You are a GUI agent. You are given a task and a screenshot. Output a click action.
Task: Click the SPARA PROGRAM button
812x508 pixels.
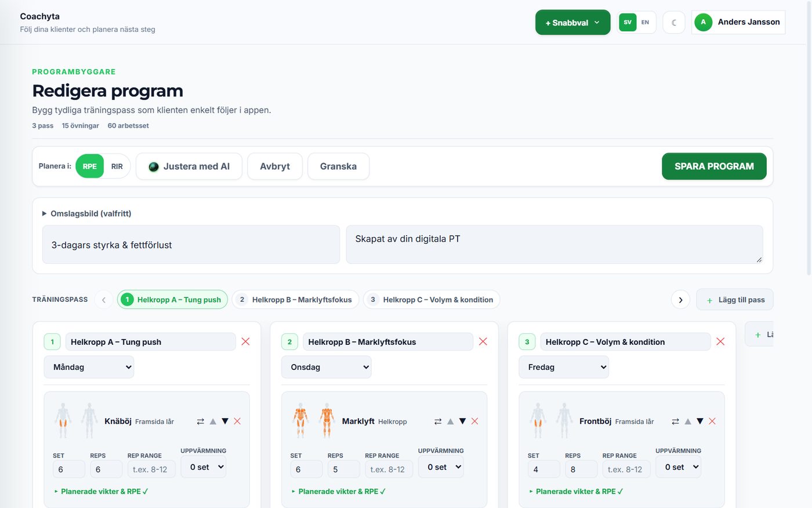click(714, 166)
